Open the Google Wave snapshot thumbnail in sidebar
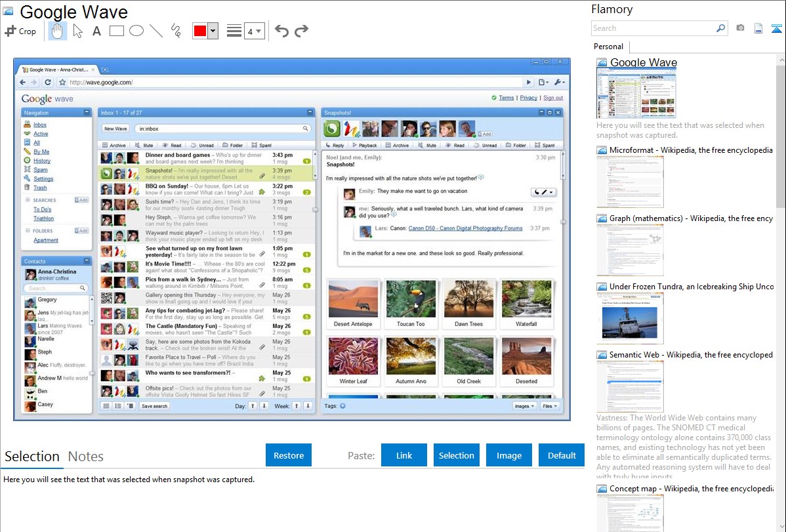This screenshot has width=786, height=532. coord(636,93)
